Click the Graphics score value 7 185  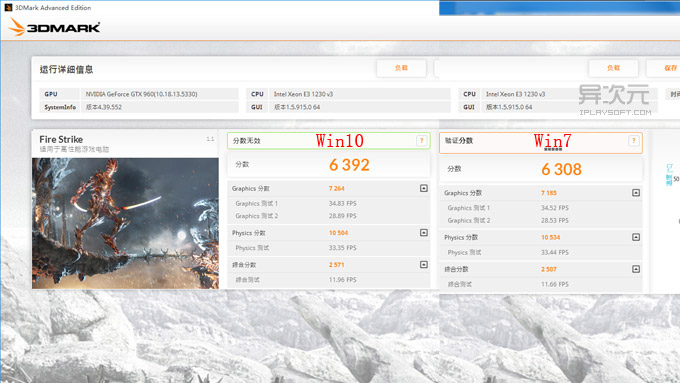(x=549, y=193)
